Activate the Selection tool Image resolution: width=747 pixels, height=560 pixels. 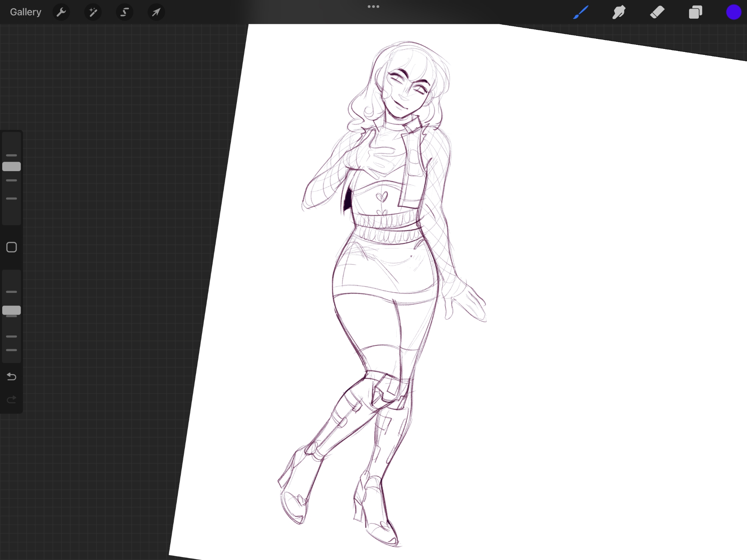click(x=124, y=12)
